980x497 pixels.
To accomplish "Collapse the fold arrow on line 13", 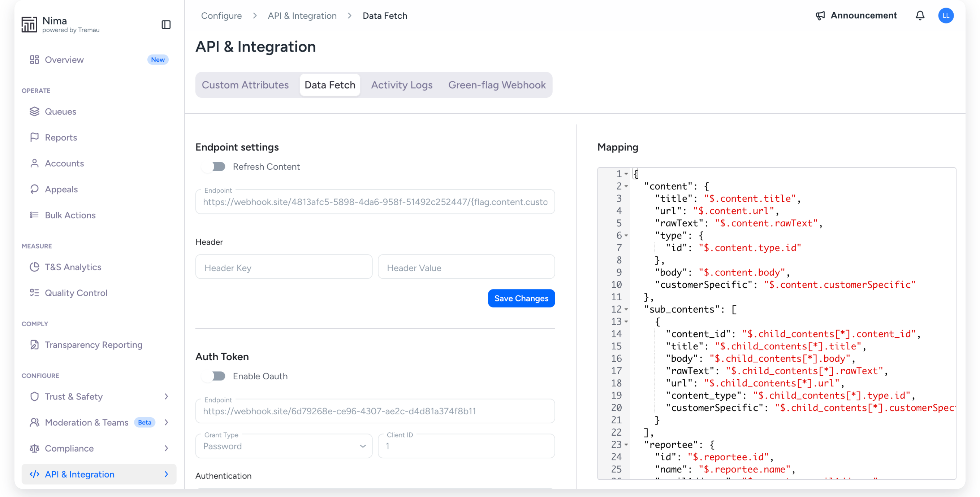I will [626, 322].
